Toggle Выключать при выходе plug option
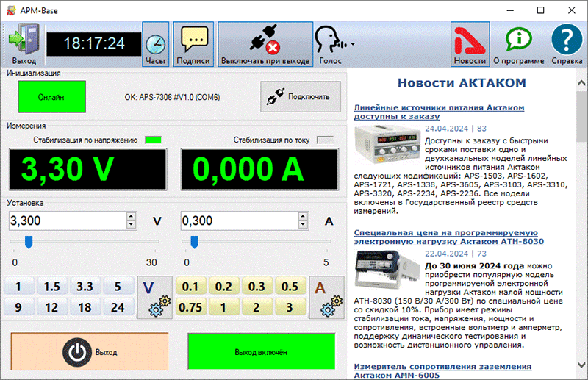Viewport: 588px width, 380px height. click(x=265, y=44)
